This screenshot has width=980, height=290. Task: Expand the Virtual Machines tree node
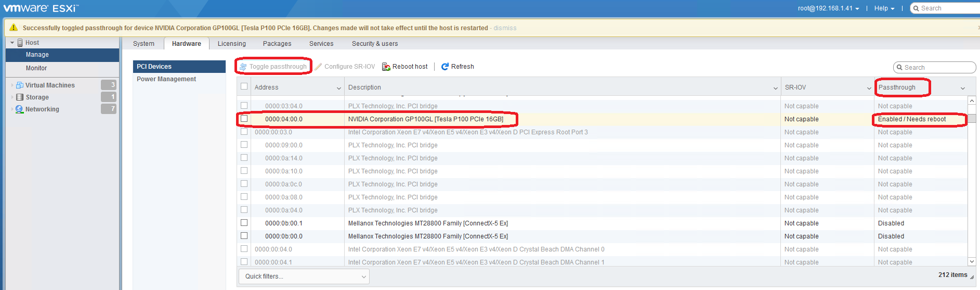pyautogui.click(x=12, y=85)
